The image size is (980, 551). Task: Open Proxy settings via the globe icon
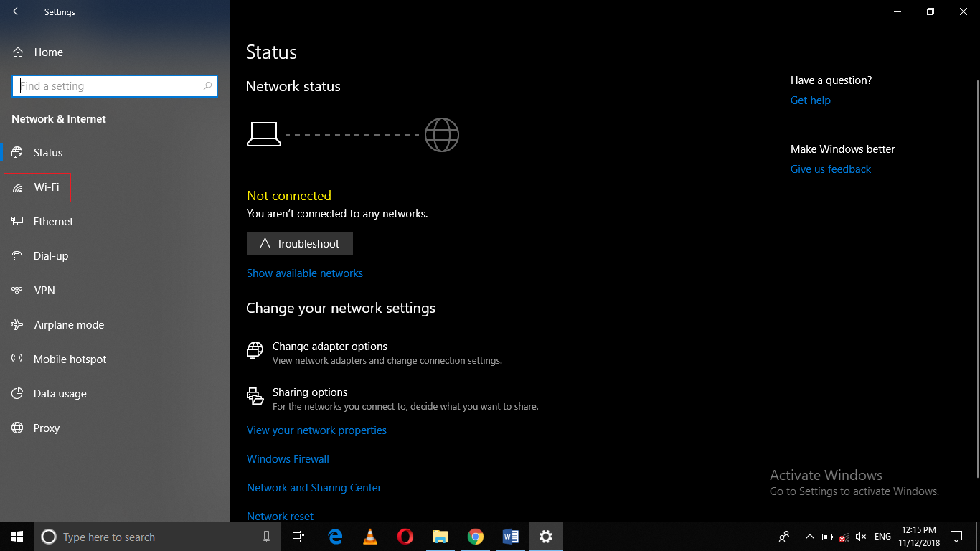pos(17,428)
